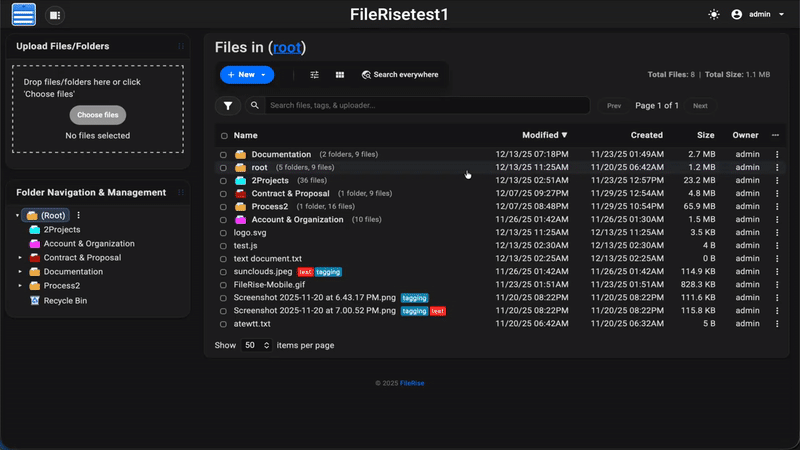This screenshot has height=450, width=800.
Task: Click the FileRise logo icon in header
Action: pos(23,14)
